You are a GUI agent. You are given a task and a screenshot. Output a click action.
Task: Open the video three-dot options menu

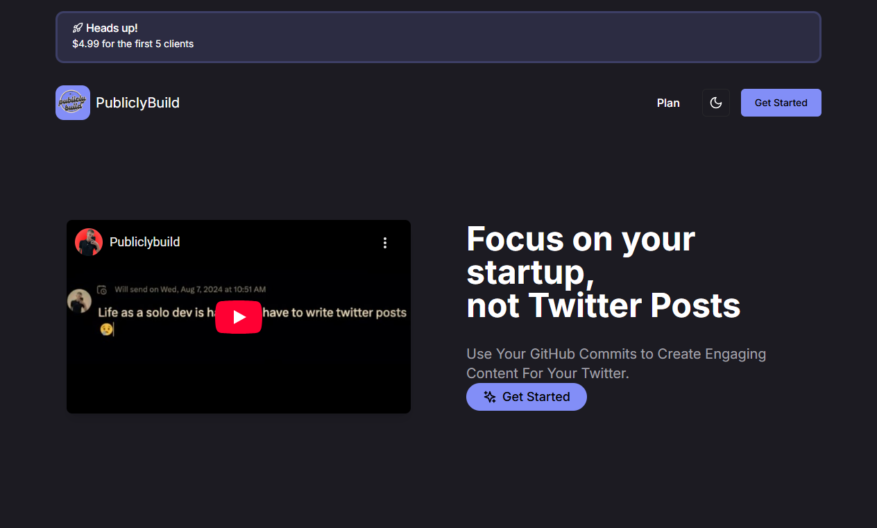(385, 242)
